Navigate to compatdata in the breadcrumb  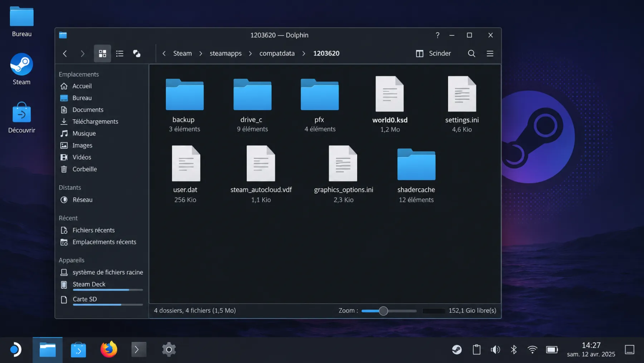tap(277, 53)
